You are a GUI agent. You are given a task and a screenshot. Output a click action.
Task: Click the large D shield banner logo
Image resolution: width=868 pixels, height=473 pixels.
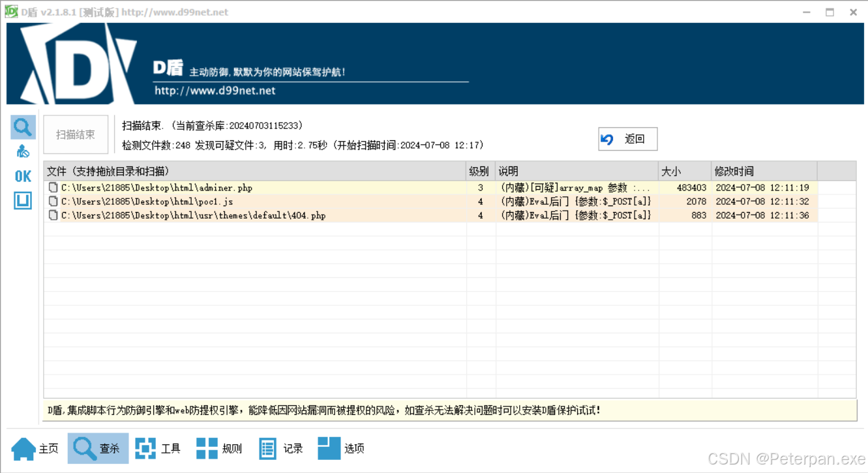78,65
